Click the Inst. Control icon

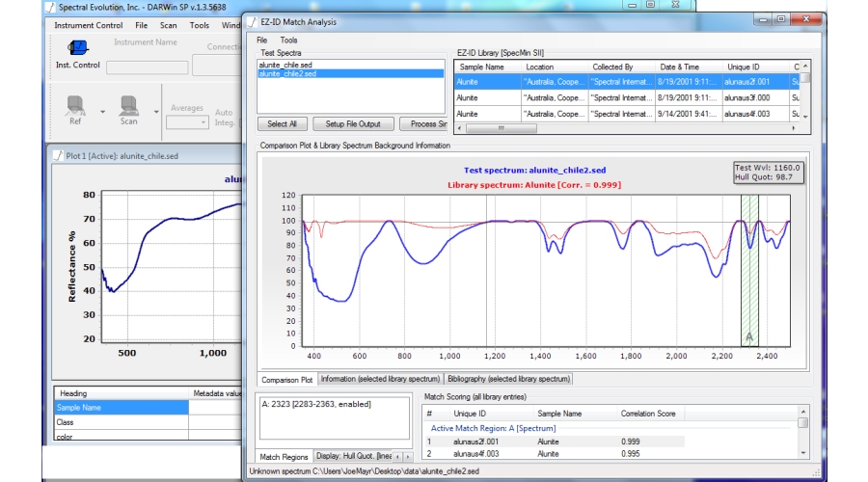click(x=78, y=47)
